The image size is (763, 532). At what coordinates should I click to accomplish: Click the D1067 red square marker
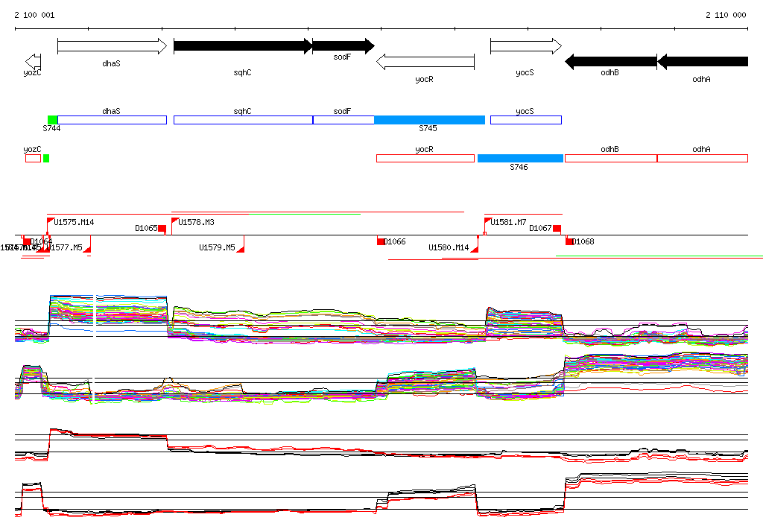point(557,229)
